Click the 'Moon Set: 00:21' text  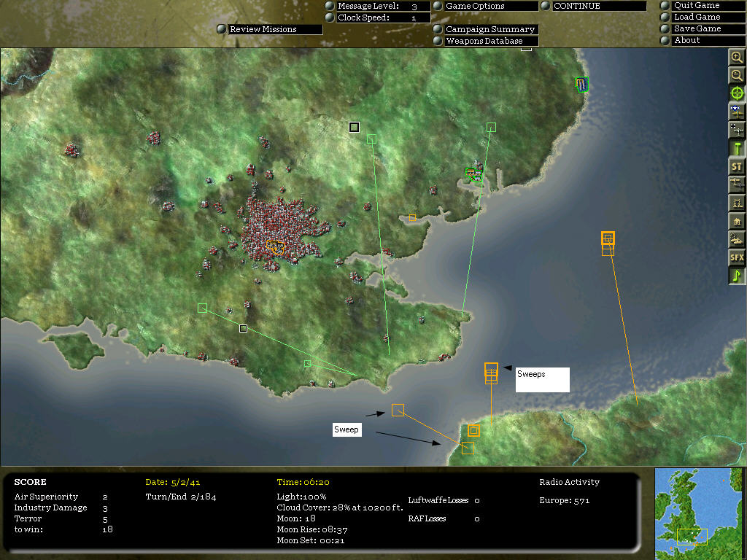[x=311, y=540]
